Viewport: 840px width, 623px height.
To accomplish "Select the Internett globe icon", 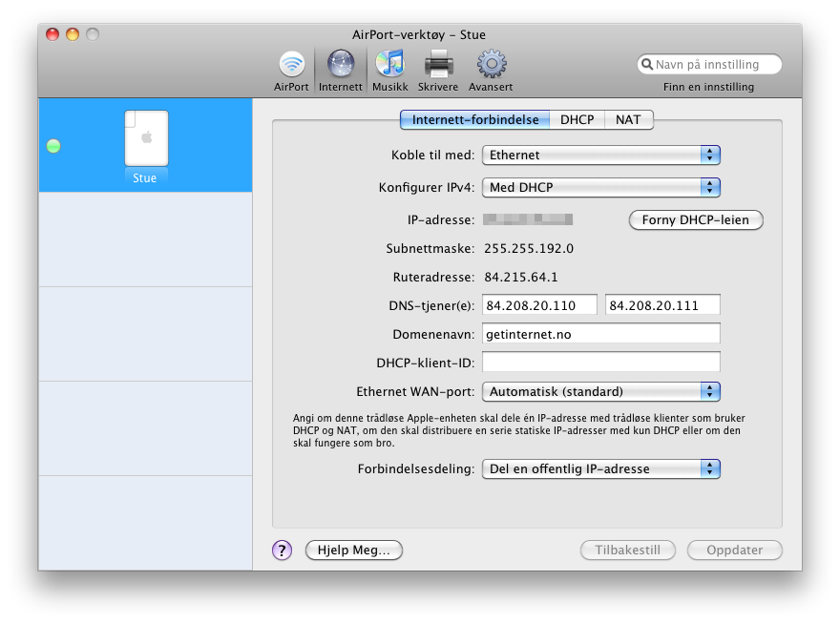I will [341, 65].
